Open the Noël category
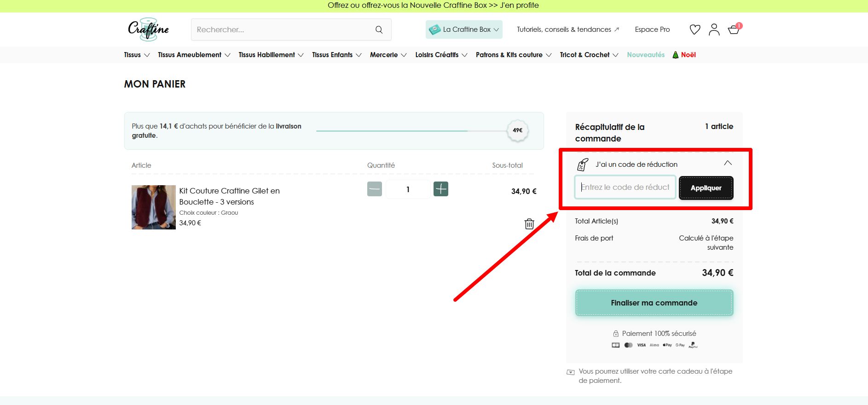Image resolution: width=868 pixels, height=405 pixels. (684, 55)
